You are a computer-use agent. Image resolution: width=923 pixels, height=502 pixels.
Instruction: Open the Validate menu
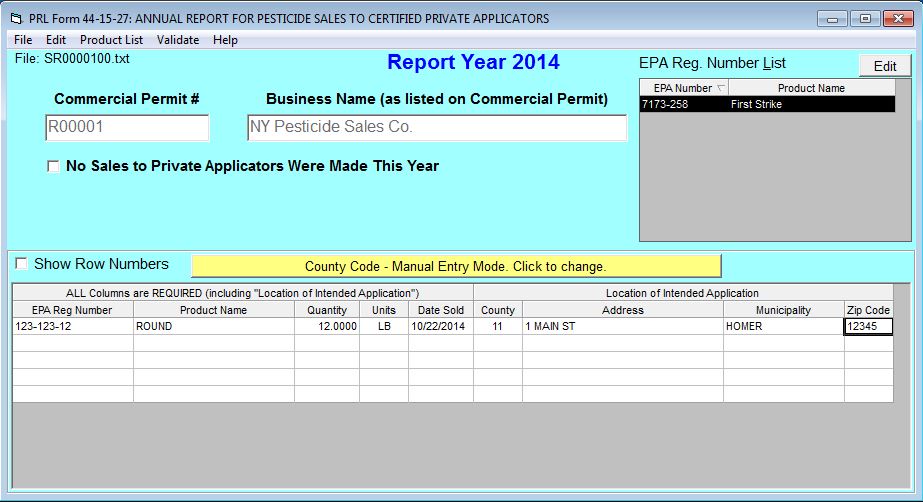[x=178, y=40]
